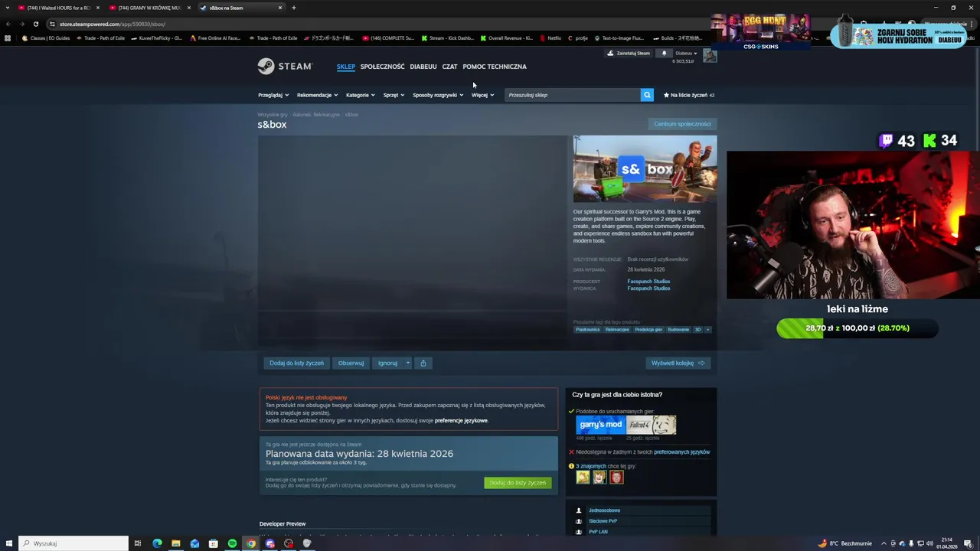Open the CZAT menu item
Viewport: 980px width, 551px height.
click(x=449, y=67)
